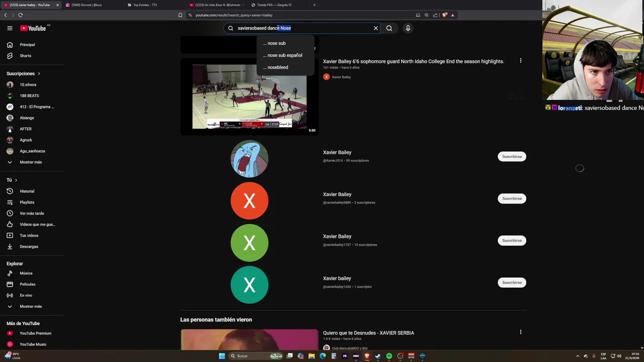Image resolution: width=644 pixels, height=362 pixels.
Task: Play the North Idaho College basketball video thumbnail
Action: pos(250,97)
